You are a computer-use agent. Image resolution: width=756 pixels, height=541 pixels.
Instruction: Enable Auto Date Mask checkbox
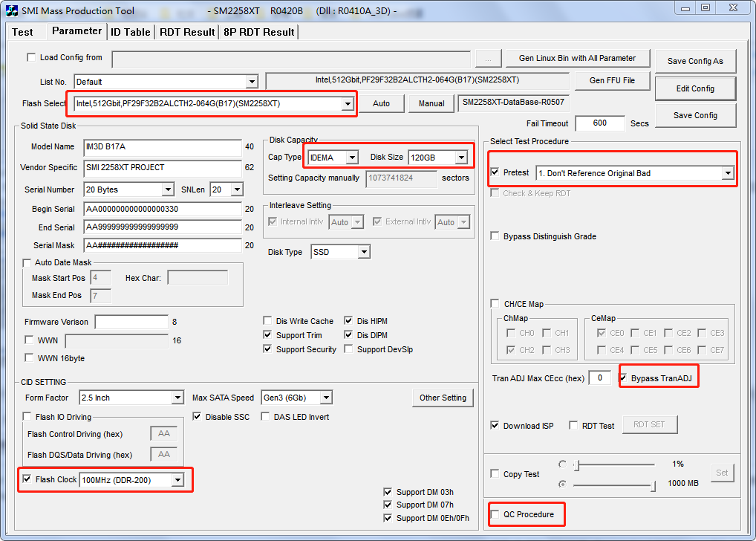(27, 262)
